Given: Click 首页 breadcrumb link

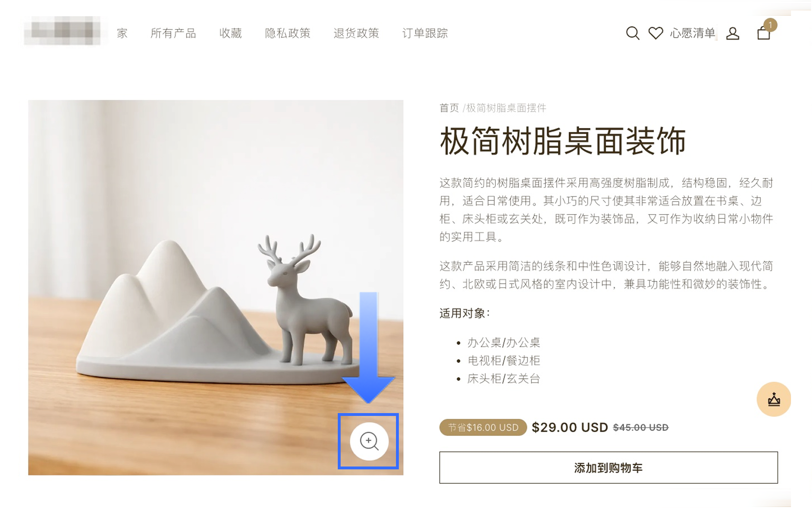Looking at the screenshot, I should [x=449, y=108].
